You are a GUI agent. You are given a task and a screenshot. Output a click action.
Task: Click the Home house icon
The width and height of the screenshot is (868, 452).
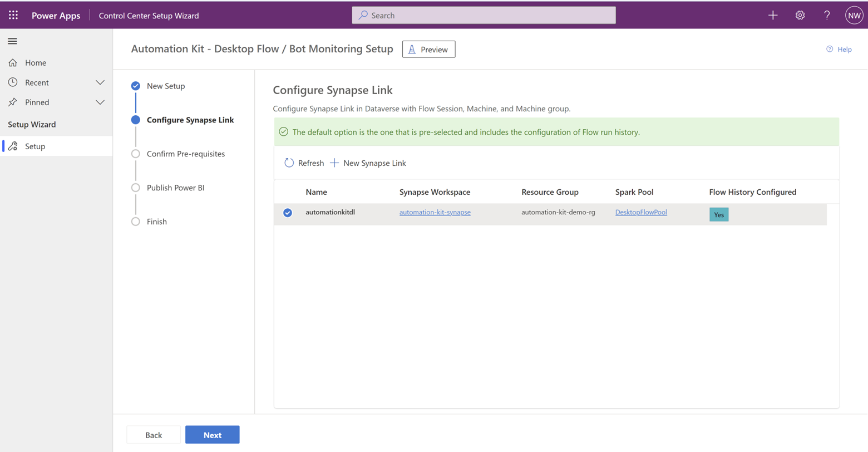(x=13, y=63)
